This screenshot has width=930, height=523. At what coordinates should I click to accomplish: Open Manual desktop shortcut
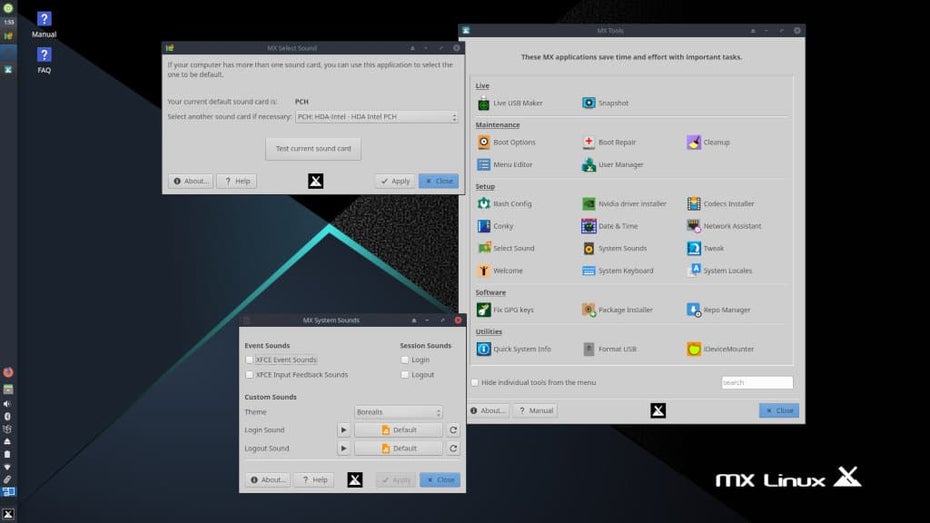pos(44,24)
